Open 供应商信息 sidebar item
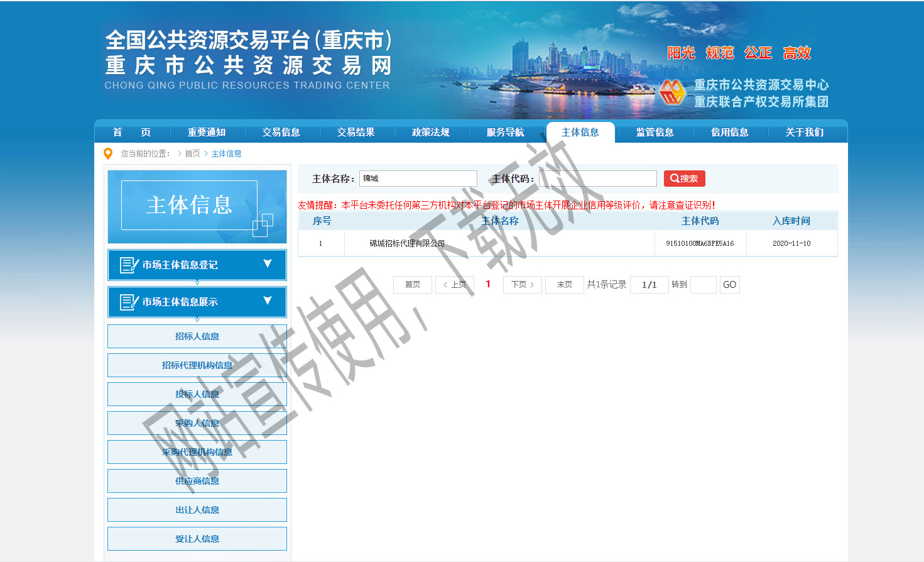 coord(197,481)
